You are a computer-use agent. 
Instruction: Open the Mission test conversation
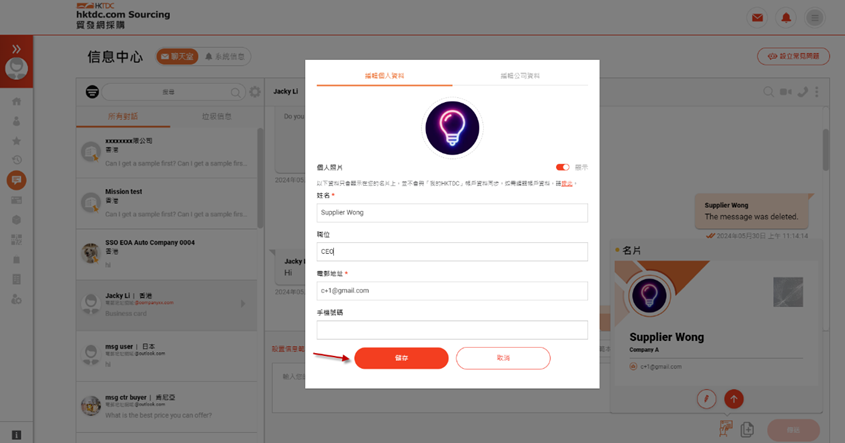pyautogui.click(x=167, y=204)
